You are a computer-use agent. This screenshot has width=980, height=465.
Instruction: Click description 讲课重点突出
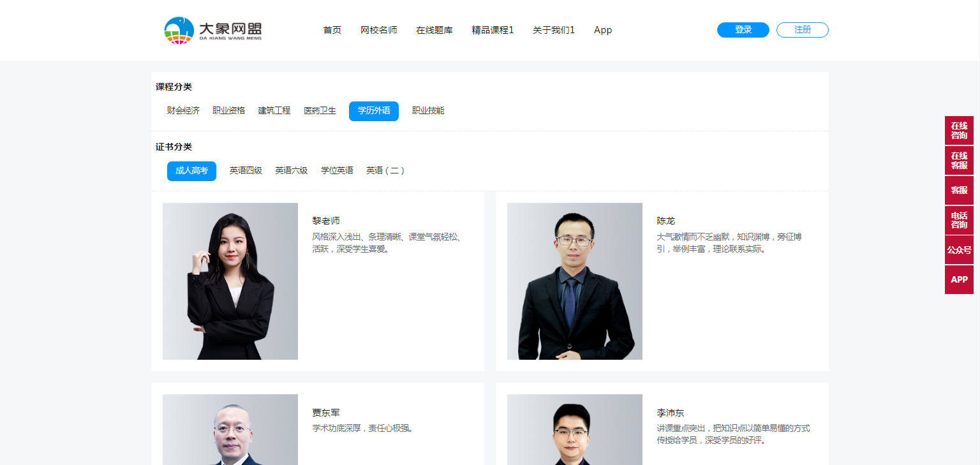pyautogui.click(x=733, y=434)
